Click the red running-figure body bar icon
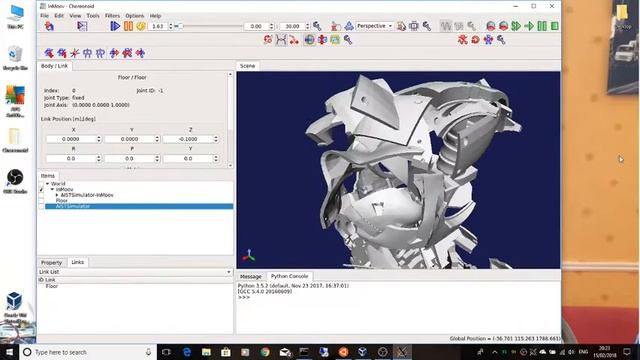 point(462,40)
